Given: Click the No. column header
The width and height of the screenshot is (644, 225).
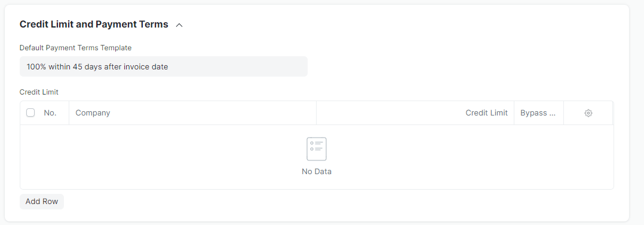Looking at the screenshot, I should [50, 113].
